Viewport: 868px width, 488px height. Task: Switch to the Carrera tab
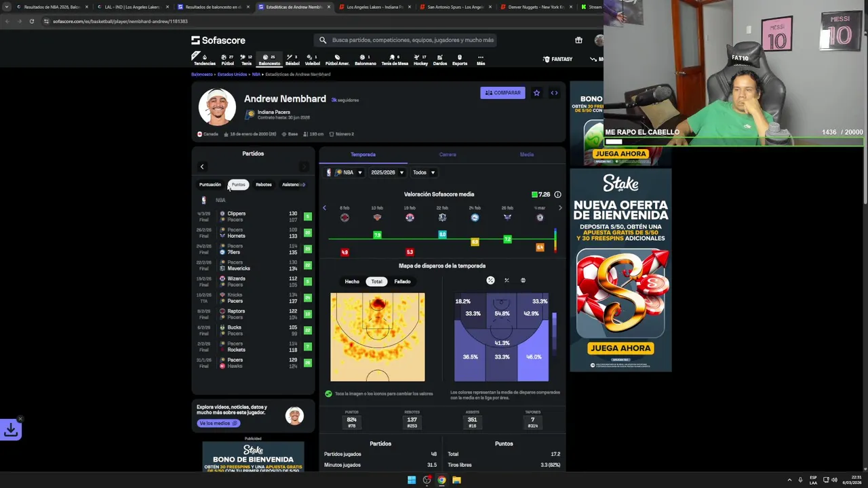coord(448,155)
